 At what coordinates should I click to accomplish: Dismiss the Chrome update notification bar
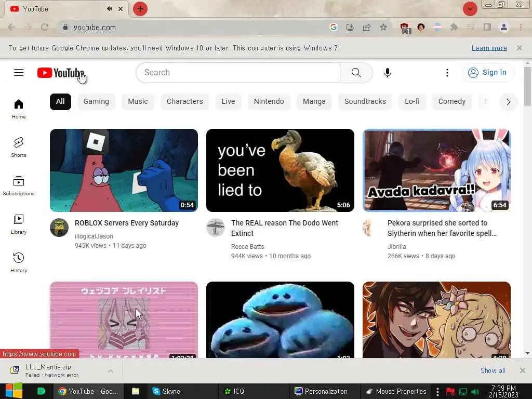click(x=519, y=48)
